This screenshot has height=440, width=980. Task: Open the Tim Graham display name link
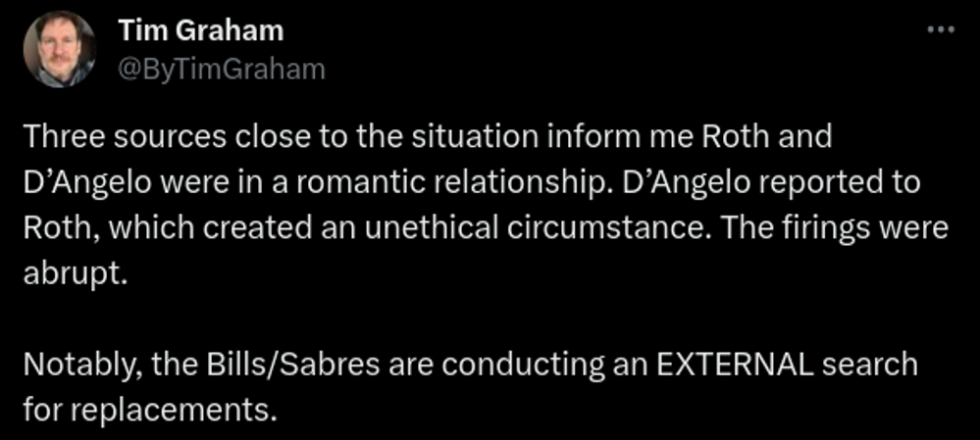pyautogui.click(x=201, y=30)
